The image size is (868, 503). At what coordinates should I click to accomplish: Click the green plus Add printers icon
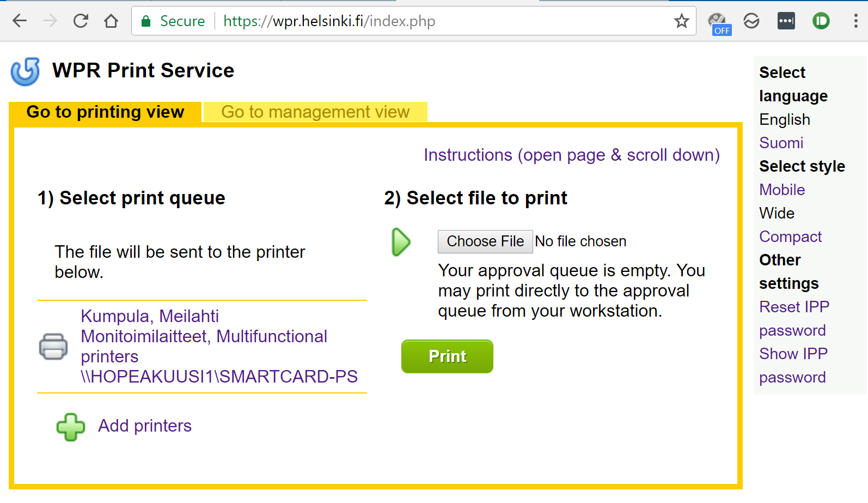click(x=71, y=427)
